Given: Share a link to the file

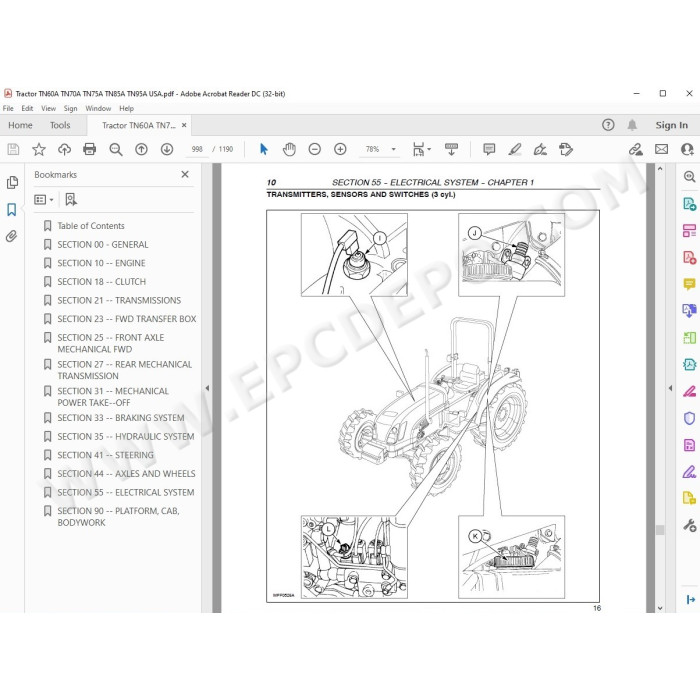Looking at the screenshot, I should 636,149.
